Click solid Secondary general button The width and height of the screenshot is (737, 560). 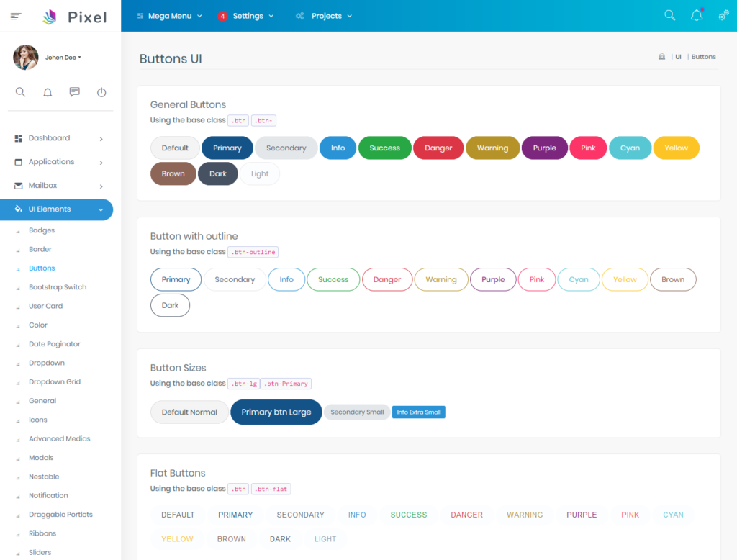point(286,148)
